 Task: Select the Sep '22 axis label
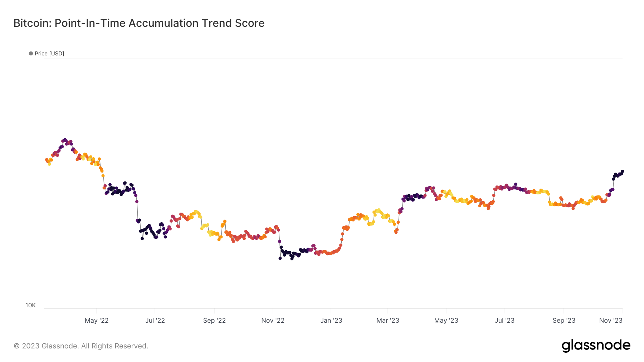click(214, 321)
